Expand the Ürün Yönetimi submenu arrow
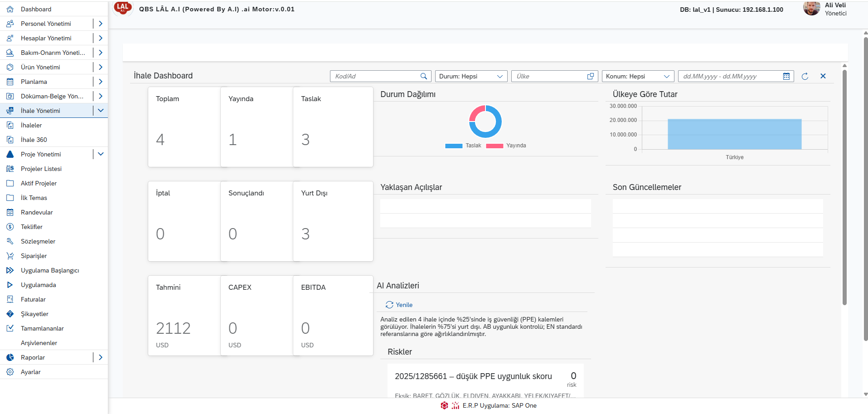 pyautogui.click(x=101, y=67)
